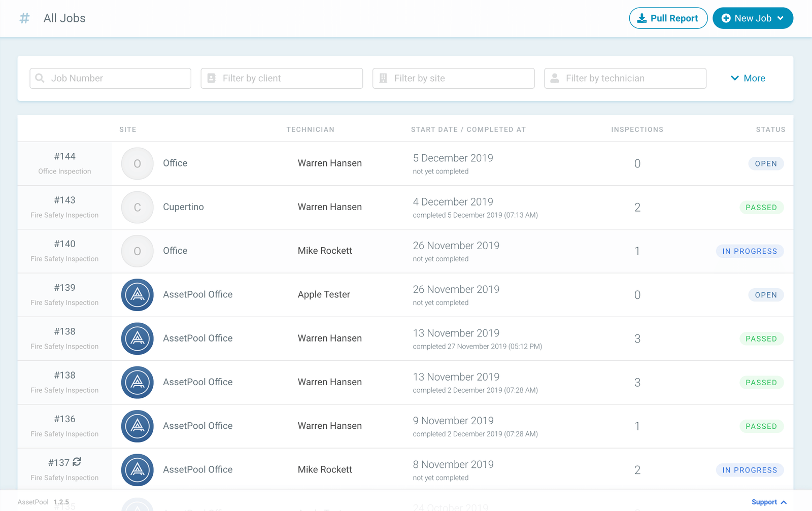The image size is (812, 511).
Task: Open the Support link
Action: click(764, 502)
